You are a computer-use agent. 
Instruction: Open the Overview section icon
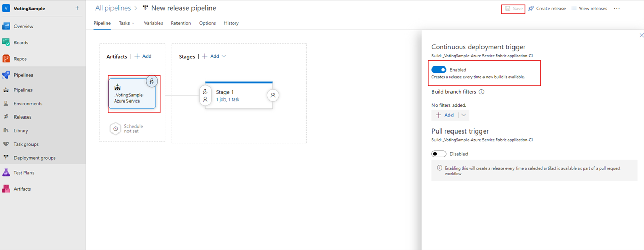[6, 26]
